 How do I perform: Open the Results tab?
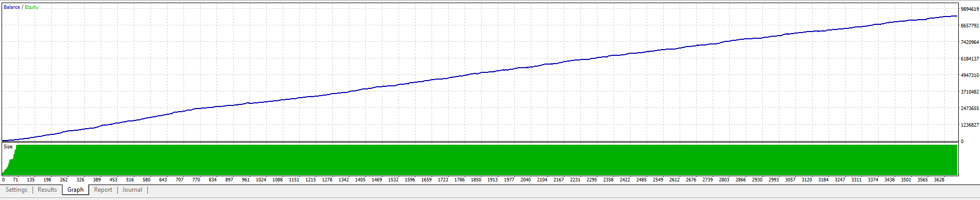point(47,190)
